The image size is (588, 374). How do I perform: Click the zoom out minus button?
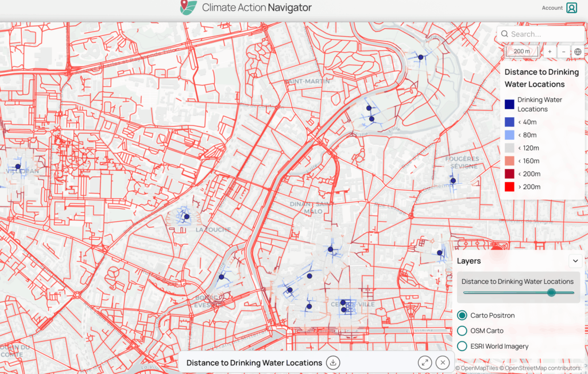tap(563, 52)
